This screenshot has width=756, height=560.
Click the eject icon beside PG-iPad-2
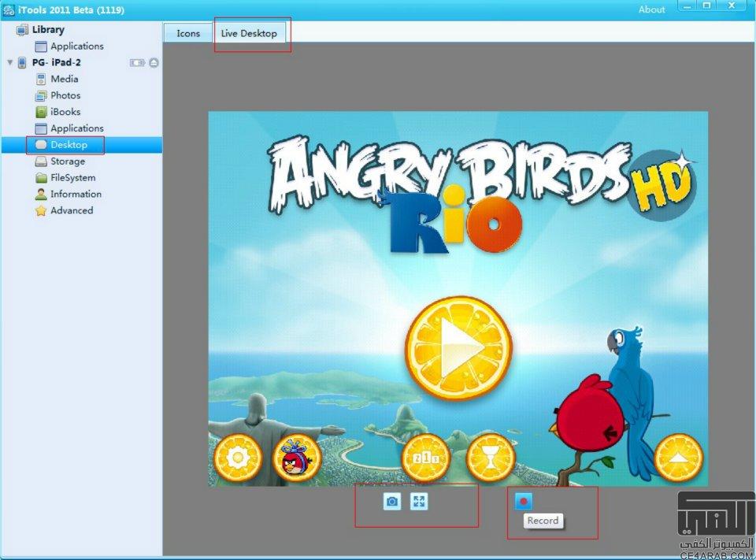(154, 63)
